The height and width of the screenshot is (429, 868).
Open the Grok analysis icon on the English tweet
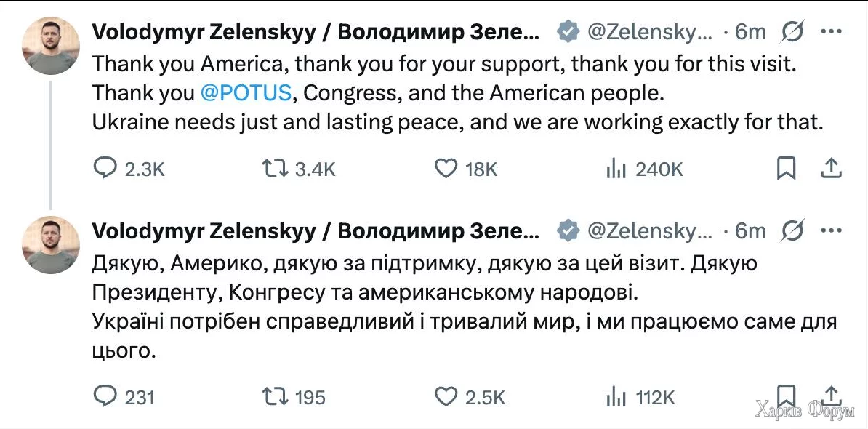(792, 31)
